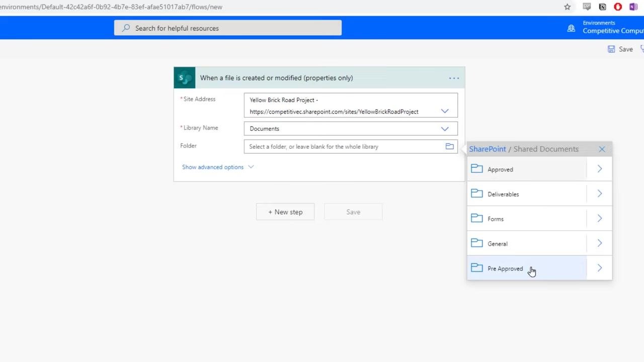The width and height of the screenshot is (644, 362).
Task: Click the SharePoint breadcrumb link
Action: coord(488,149)
